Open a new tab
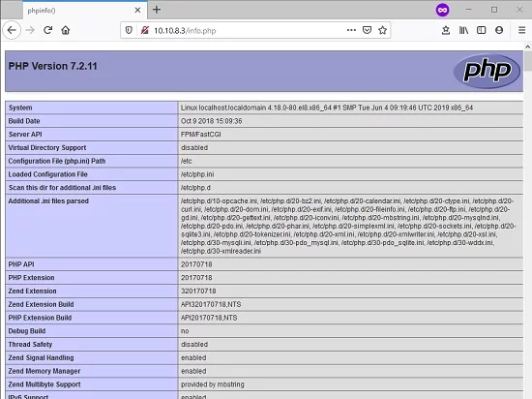 pyautogui.click(x=157, y=10)
